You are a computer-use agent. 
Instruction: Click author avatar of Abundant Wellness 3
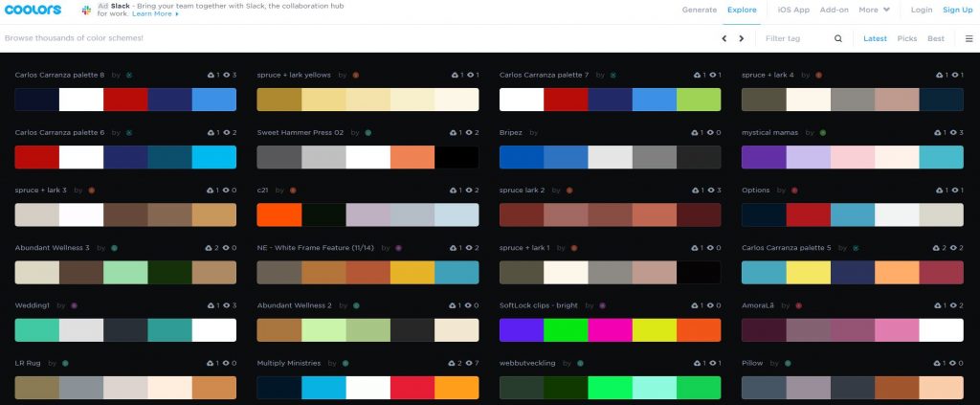[x=115, y=248]
